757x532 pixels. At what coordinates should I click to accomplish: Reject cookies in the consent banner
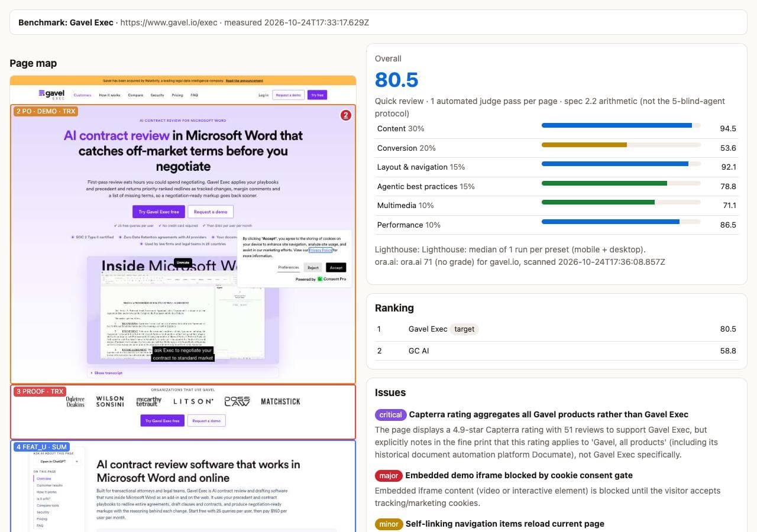coord(313,268)
